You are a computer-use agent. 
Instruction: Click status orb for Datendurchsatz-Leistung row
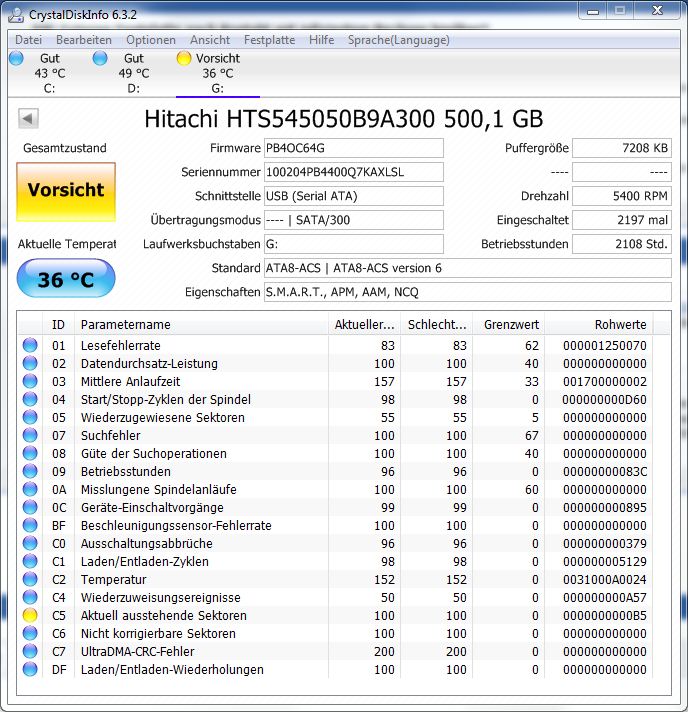pos(30,364)
